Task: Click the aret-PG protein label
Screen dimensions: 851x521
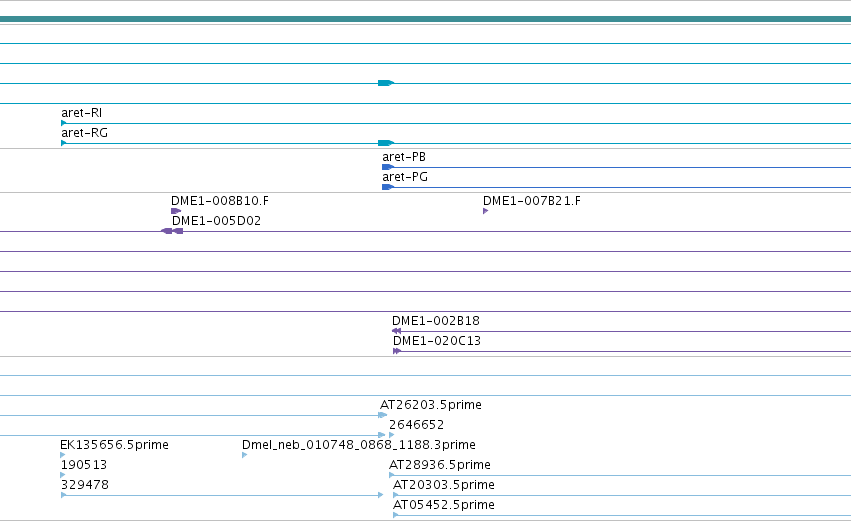Action: (405, 177)
